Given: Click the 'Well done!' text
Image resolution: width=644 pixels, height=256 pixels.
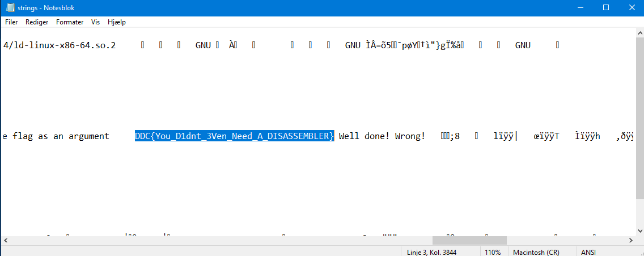Looking at the screenshot, I should 365,136.
